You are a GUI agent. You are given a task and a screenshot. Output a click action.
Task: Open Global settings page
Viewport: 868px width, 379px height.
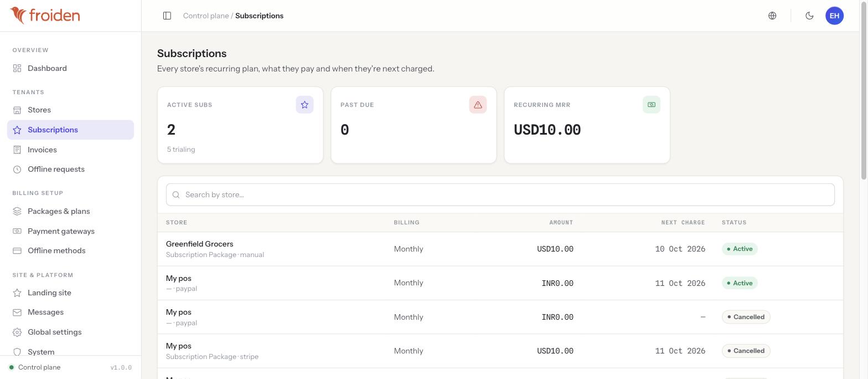70,332
